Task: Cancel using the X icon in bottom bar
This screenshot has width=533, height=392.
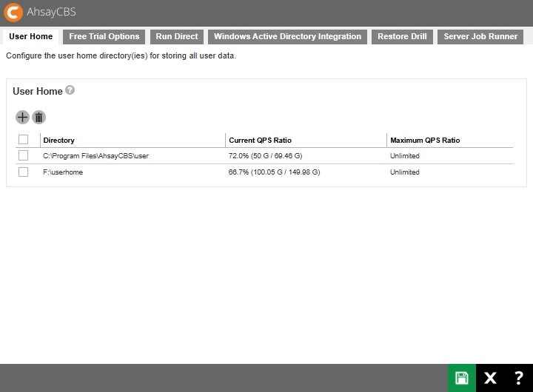Action: [490, 378]
